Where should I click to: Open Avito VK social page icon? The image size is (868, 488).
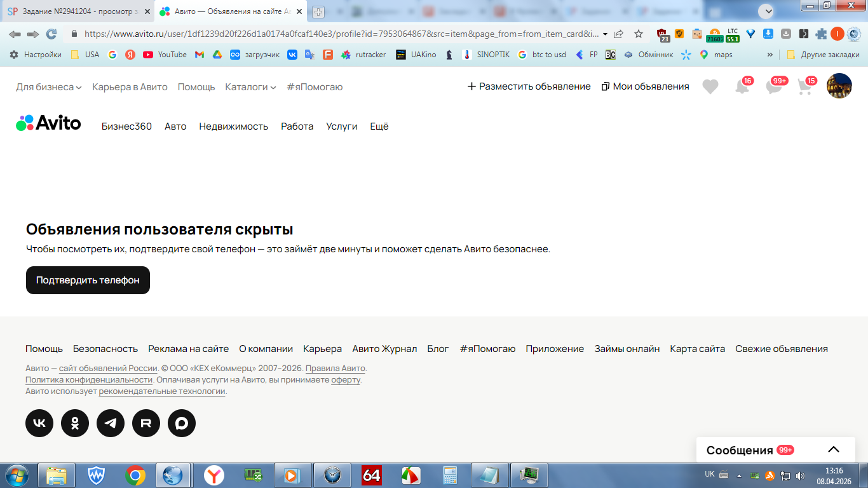coord(39,423)
